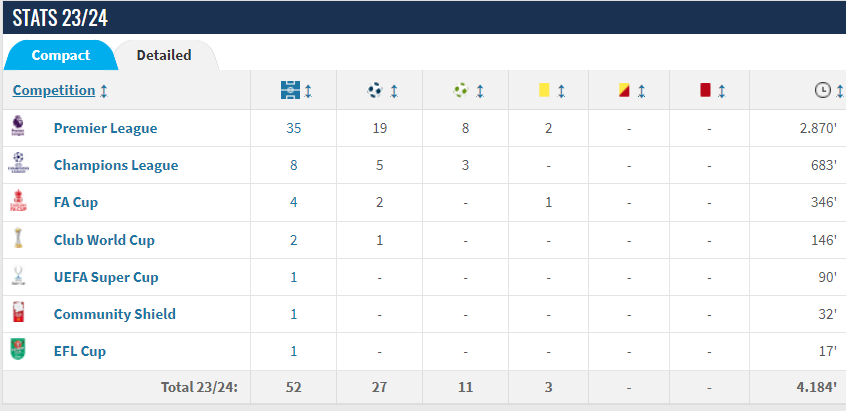Click the 35 Premier League appearances value

294,128
